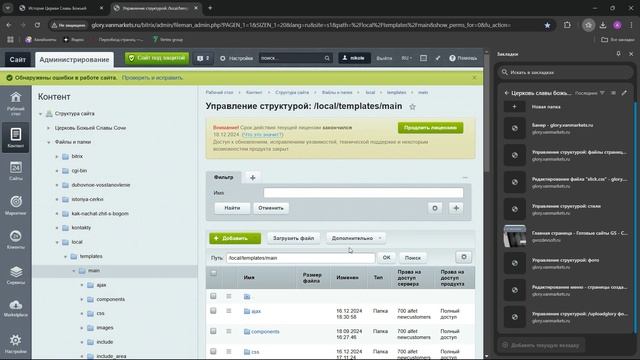Bookmark this page with the browser star icon
This screenshot has width=640, height=360.
(547, 25)
